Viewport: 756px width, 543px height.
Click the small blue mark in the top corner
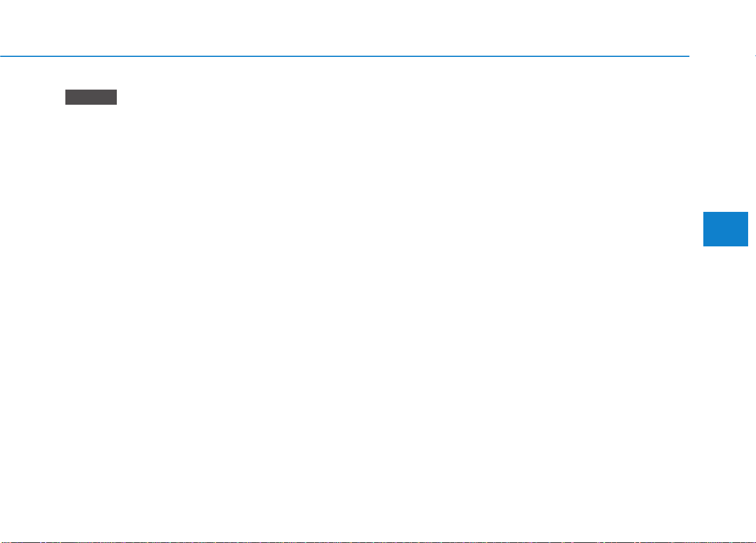(x=754, y=56)
